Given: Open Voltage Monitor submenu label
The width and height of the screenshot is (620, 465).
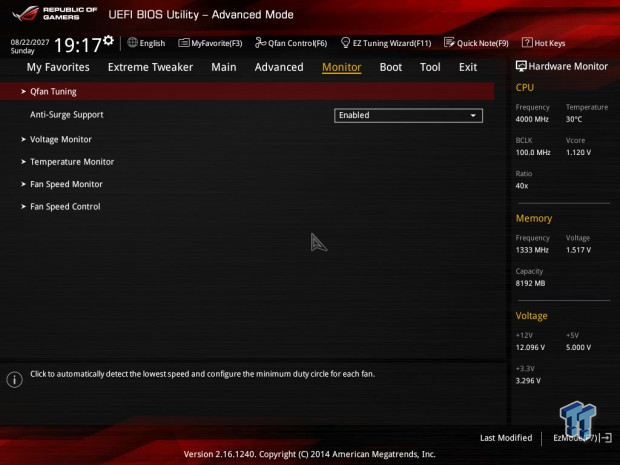Looking at the screenshot, I should pos(61,140).
